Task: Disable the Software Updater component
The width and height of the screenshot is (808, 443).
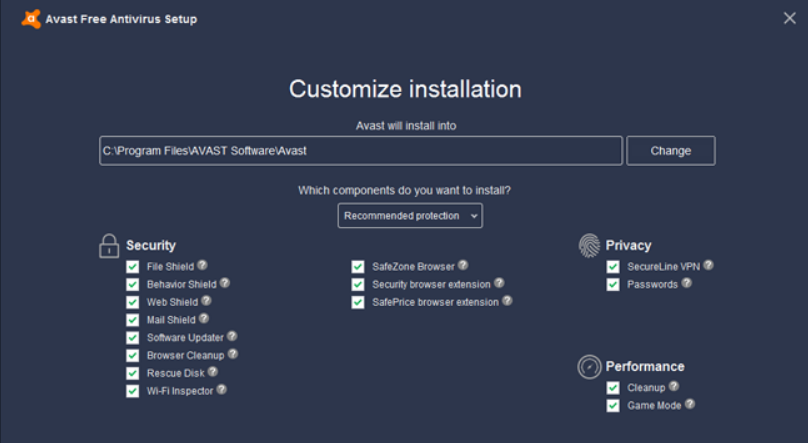Action: pyautogui.click(x=132, y=338)
